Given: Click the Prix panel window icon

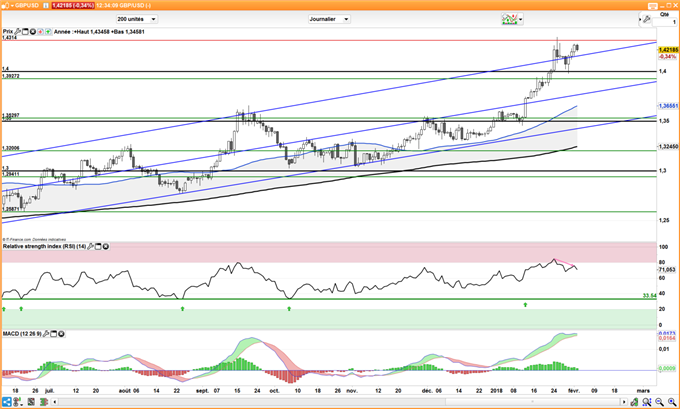Looking at the screenshot, I should click(25, 32).
